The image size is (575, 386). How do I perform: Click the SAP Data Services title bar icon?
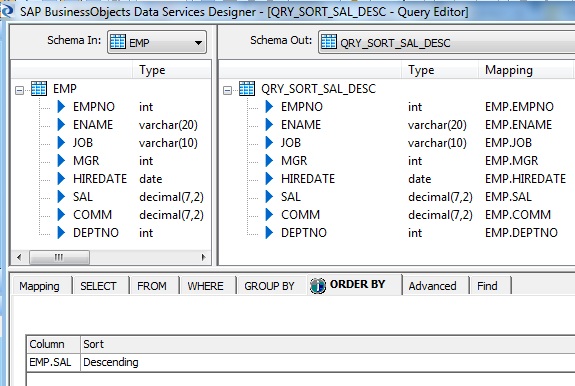[7, 10]
